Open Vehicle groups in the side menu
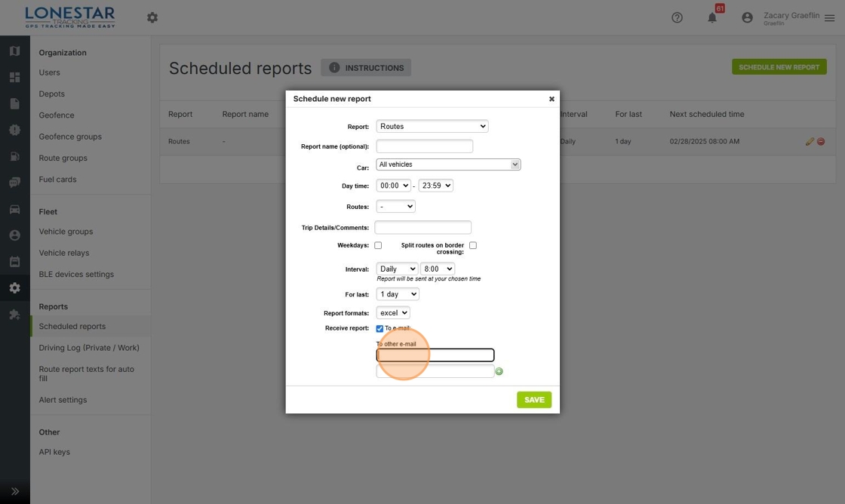 pyautogui.click(x=66, y=231)
